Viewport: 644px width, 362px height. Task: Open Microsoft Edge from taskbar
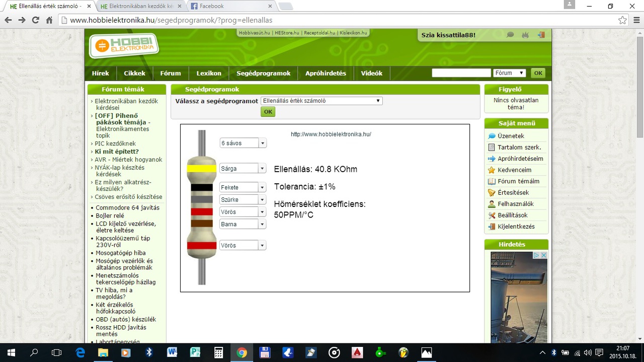(80, 352)
